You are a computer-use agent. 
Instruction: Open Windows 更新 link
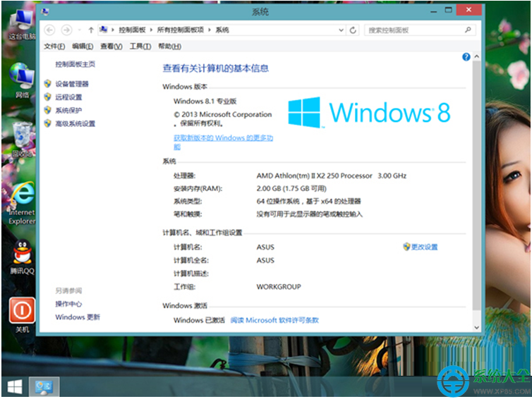point(78,317)
